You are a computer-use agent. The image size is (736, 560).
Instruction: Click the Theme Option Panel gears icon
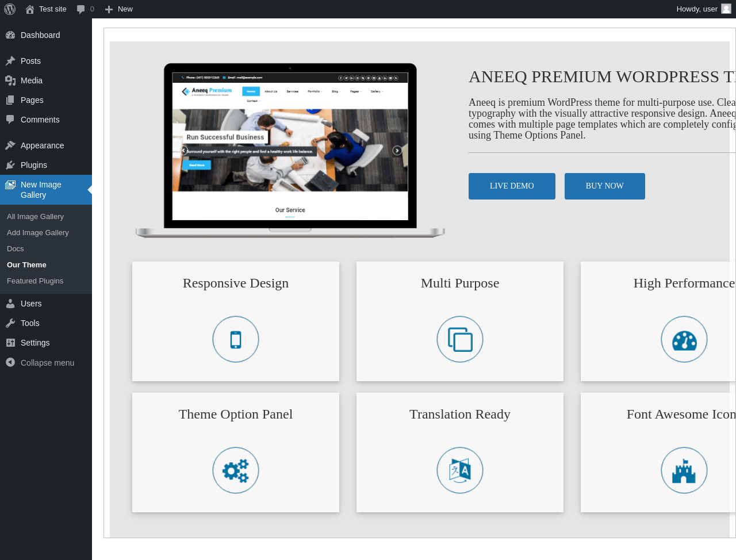(x=236, y=470)
